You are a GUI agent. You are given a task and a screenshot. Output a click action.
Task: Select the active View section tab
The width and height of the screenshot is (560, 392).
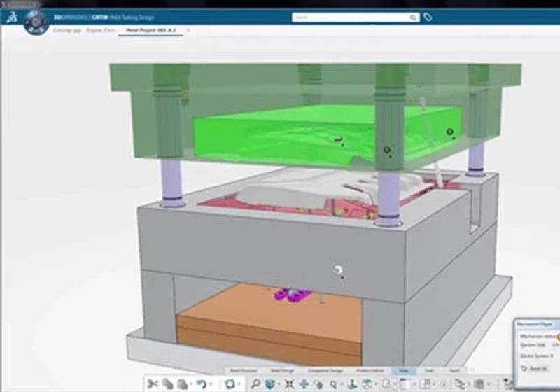point(404,370)
